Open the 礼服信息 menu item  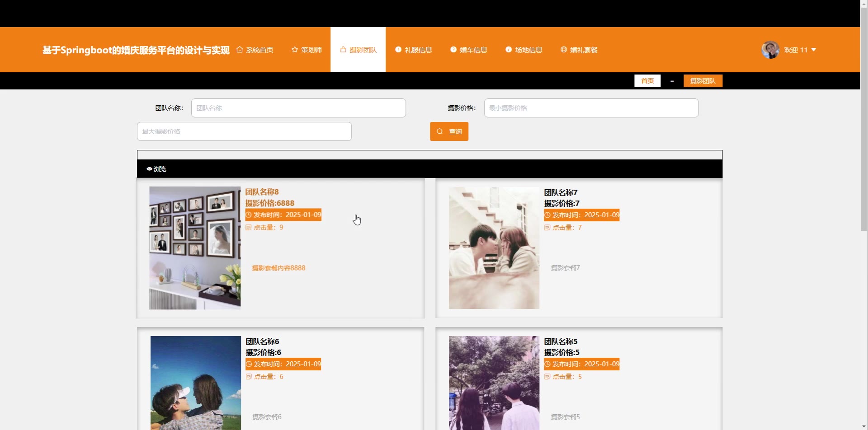[413, 50]
